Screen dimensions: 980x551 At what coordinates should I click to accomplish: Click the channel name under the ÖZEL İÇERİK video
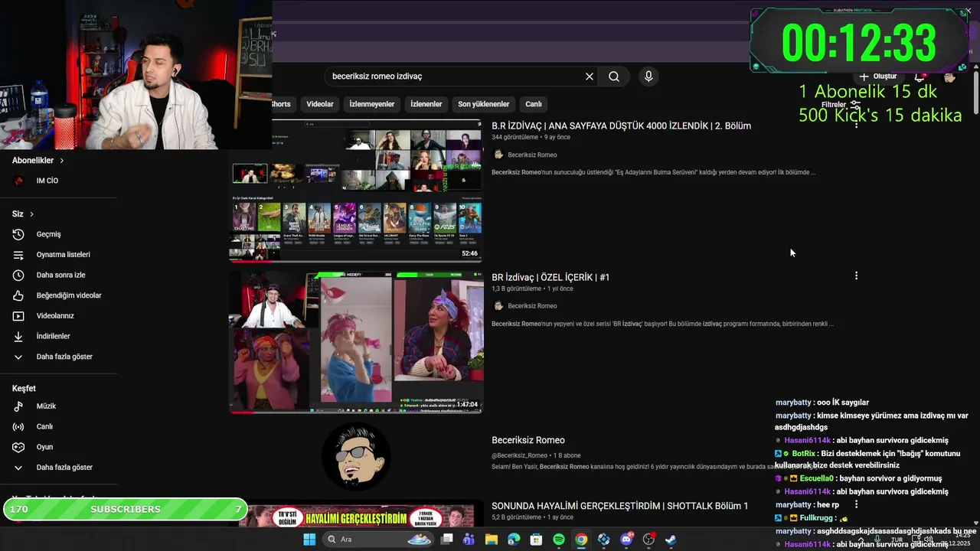(532, 306)
